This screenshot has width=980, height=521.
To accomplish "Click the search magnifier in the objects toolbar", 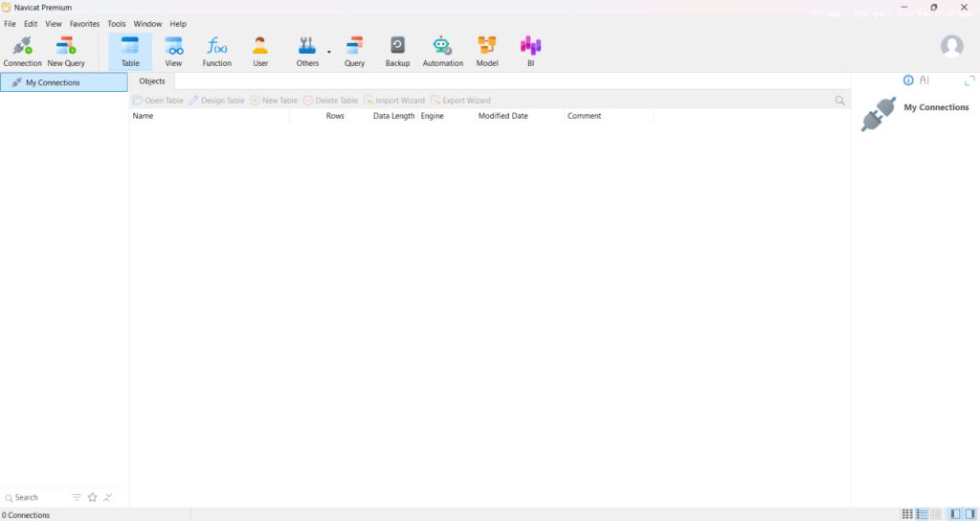I will [839, 100].
